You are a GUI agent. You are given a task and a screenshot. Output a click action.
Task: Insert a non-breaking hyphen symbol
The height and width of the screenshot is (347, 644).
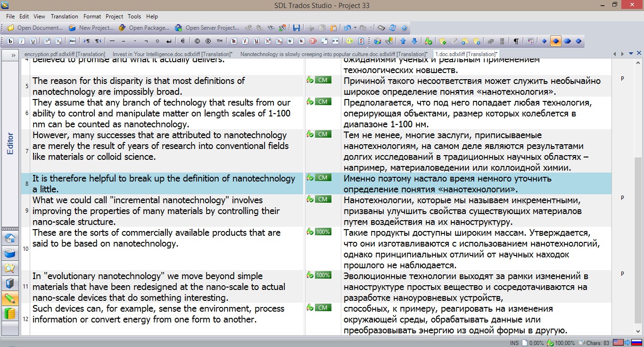135,41
